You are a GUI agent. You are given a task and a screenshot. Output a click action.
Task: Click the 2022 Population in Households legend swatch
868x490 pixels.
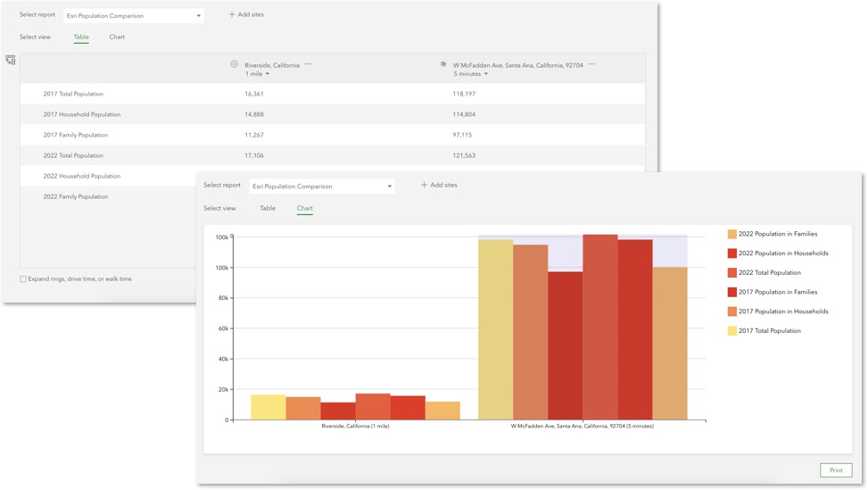click(x=732, y=253)
